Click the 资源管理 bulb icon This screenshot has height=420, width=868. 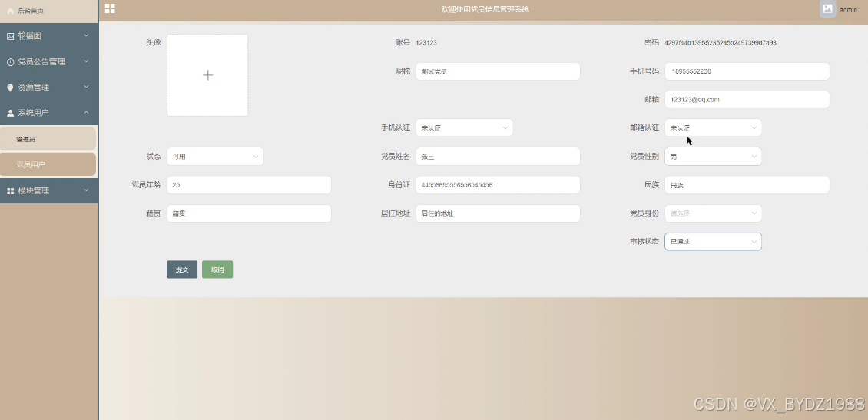tap(10, 88)
